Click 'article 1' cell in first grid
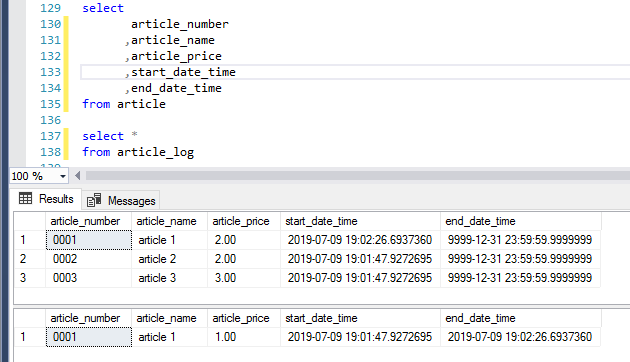The height and width of the screenshot is (362, 630). tap(169, 240)
